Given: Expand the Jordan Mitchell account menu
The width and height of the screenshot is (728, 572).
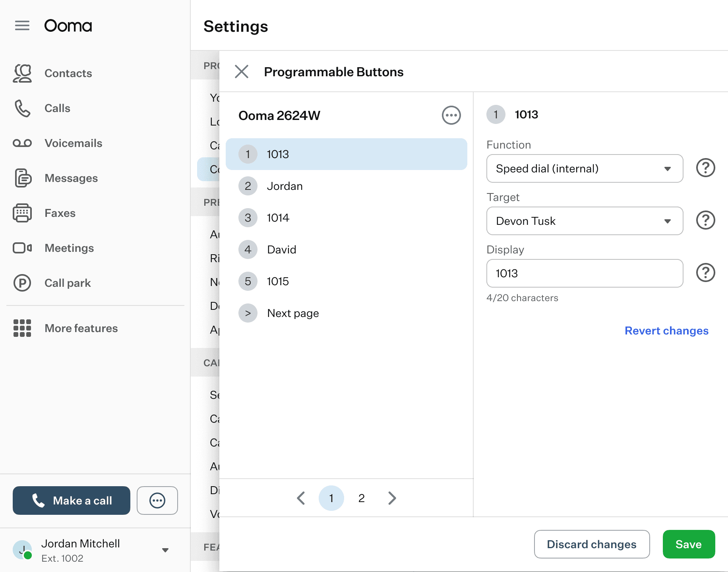Looking at the screenshot, I should coord(165,550).
